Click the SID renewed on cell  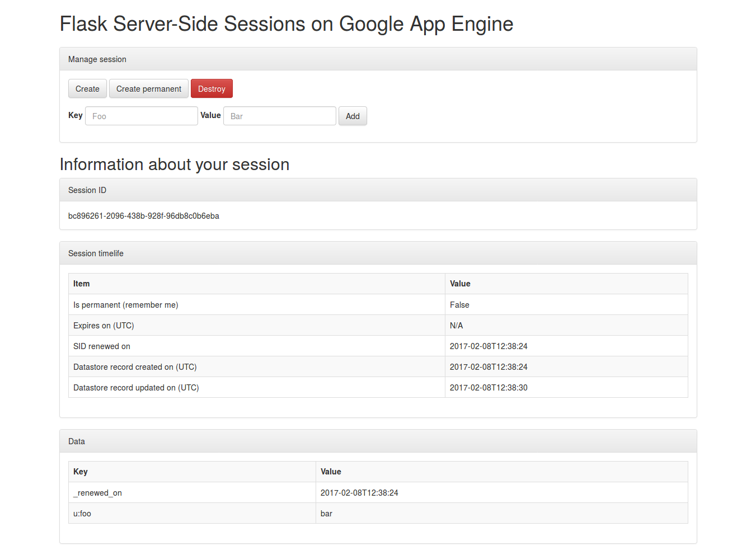point(257,346)
